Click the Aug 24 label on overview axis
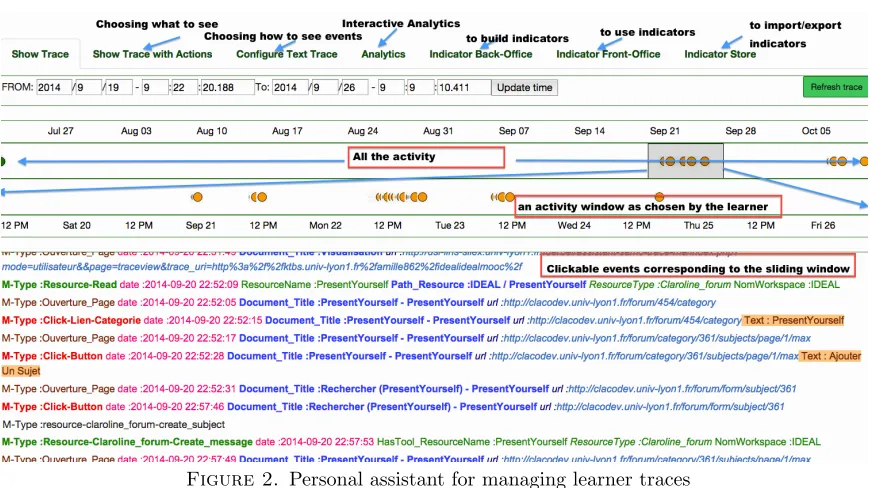 click(362, 131)
